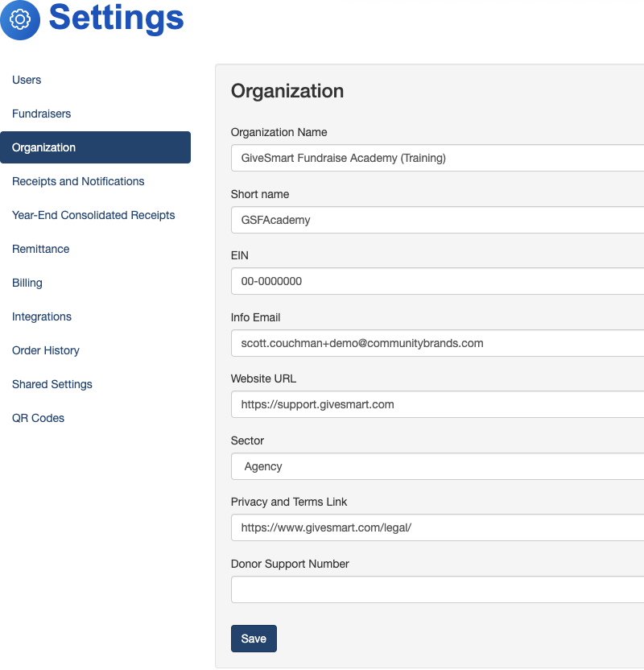Viewport: 644px width, 670px height.
Task: Click the "Organization Name" label
Action: 279,132
